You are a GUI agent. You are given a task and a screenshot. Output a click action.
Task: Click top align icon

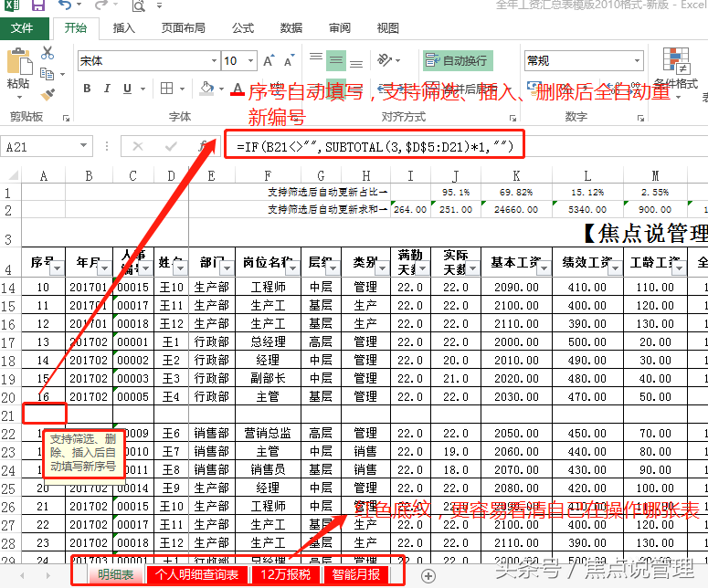pos(315,58)
